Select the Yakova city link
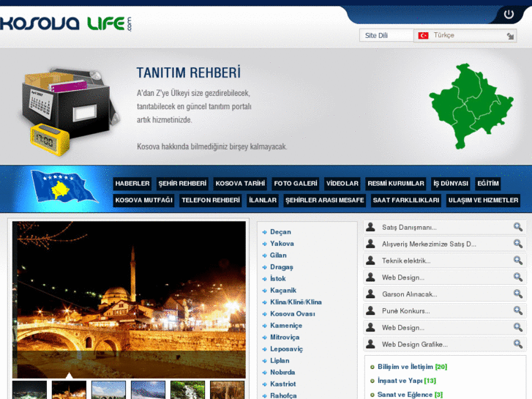Image resolution: width=532 pixels, height=399 pixels. [x=282, y=244]
